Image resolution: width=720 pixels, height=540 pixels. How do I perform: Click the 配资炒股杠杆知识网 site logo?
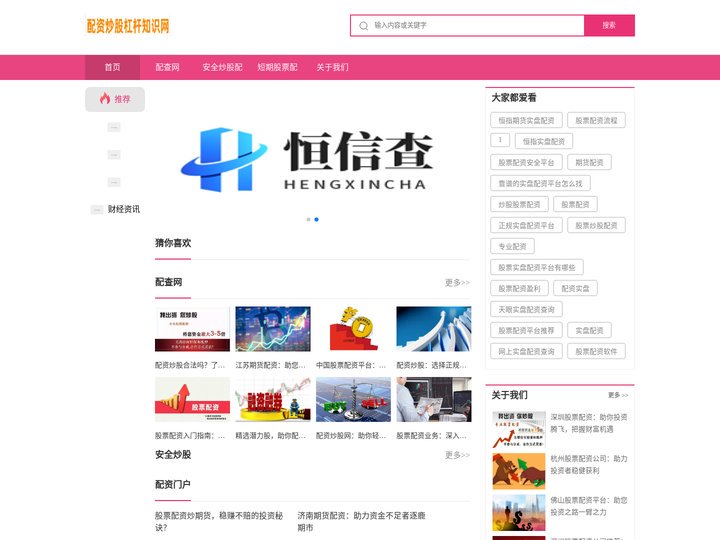coord(128,26)
